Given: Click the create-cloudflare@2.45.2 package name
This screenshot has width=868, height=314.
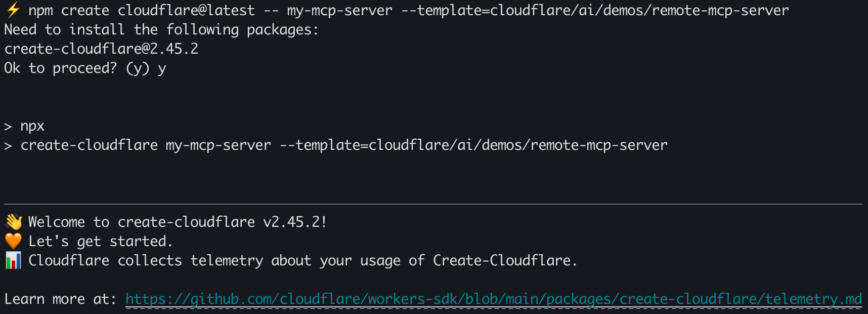Looking at the screenshot, I should (x=101, y=49).
